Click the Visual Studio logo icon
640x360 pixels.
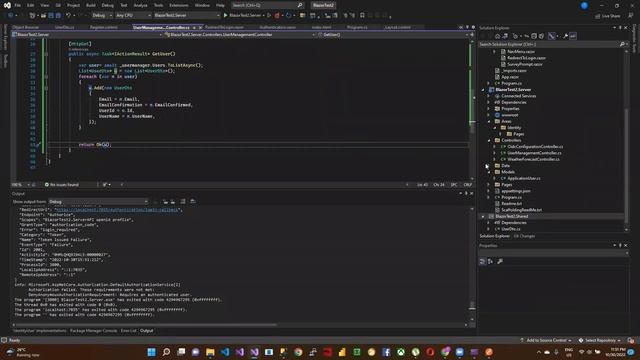click(7, 5)
